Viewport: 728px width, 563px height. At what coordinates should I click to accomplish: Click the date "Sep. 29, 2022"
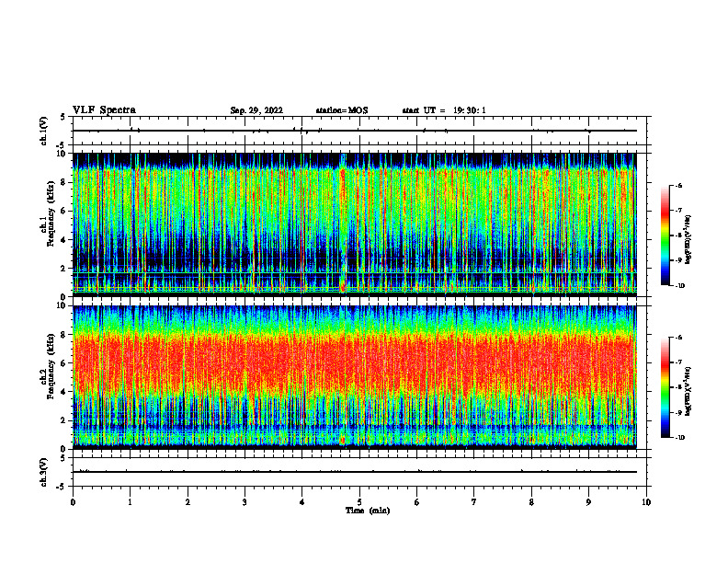click(x=256, y=110)
